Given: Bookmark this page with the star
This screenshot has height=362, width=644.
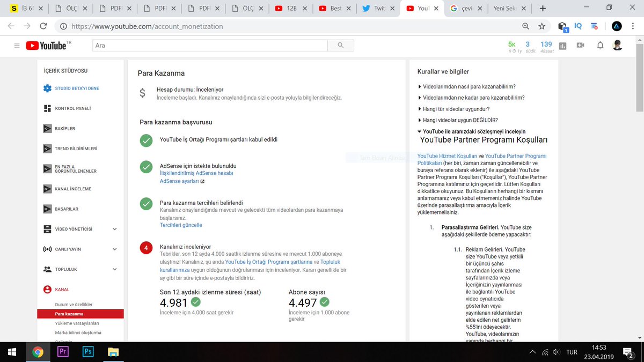Looking at the screenshot, I should pyautogui.click(x=541, y=26).
